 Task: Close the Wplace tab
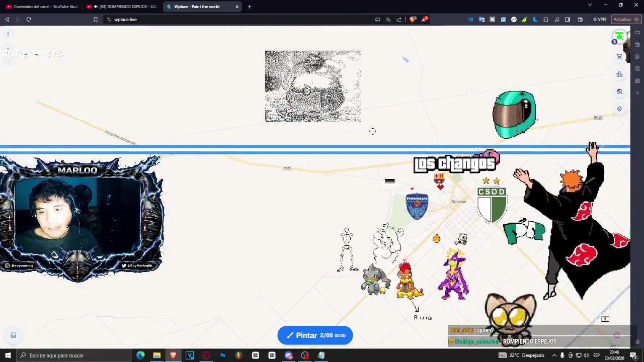pos(237,7)
